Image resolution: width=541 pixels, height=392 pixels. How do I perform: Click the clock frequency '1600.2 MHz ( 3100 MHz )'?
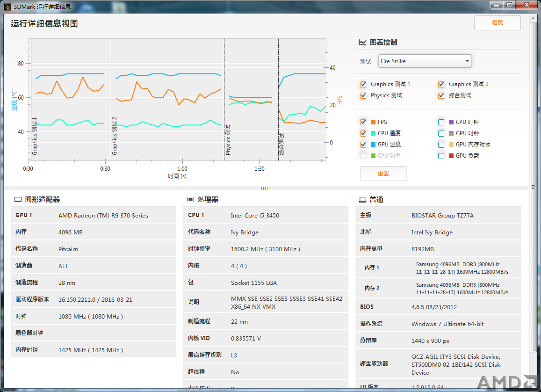266,249
